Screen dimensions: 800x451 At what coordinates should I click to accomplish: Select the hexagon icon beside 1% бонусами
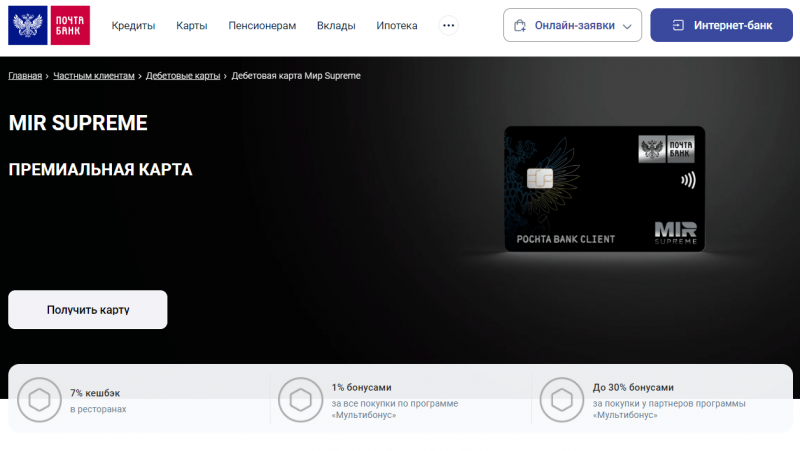coord(299,400)
